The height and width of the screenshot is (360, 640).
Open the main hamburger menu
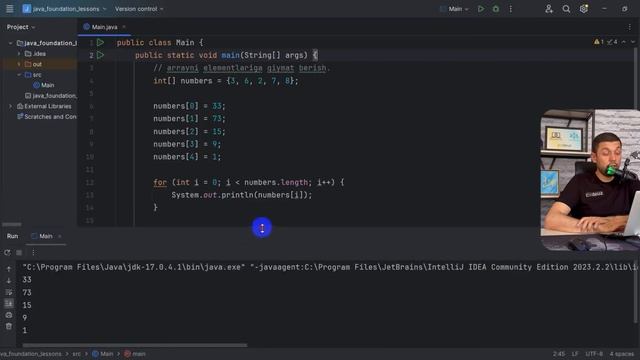pyautogui.click(x=9, y=9)
